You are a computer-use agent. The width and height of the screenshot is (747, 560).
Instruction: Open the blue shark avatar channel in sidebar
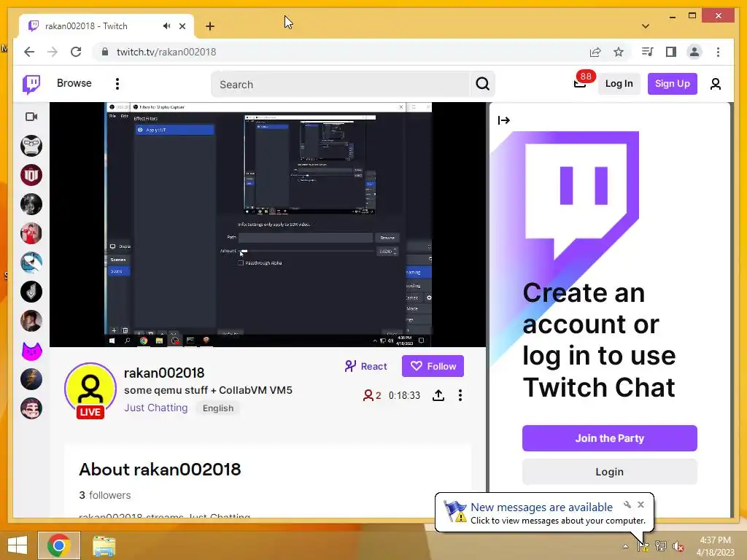point(31,262)
